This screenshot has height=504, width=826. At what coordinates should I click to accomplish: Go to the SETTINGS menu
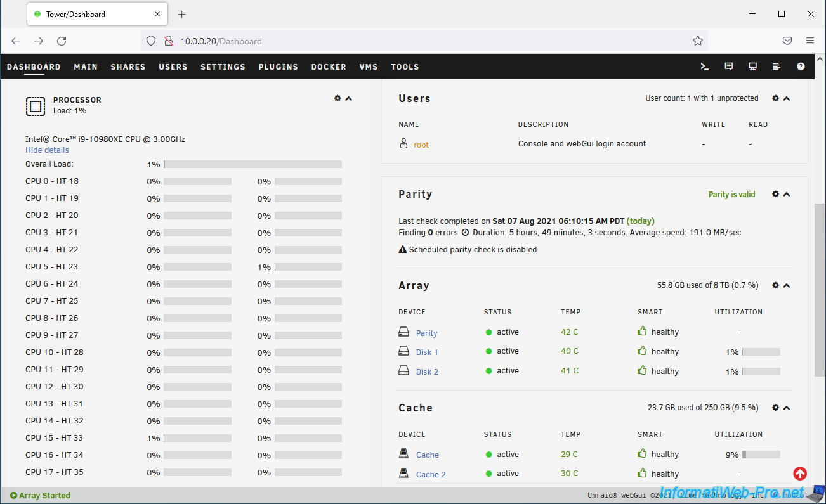223,67
